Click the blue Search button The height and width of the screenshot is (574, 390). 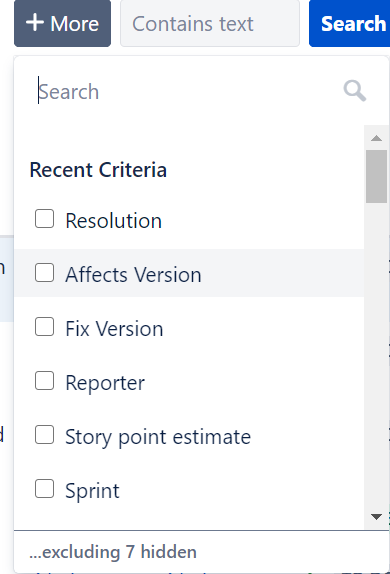349,23
